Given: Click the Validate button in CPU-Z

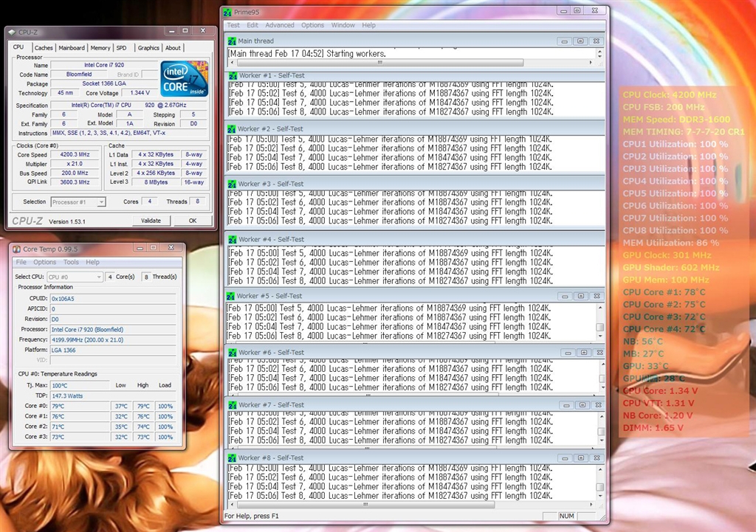Looking at the screenshot, I should click(151, 221).
